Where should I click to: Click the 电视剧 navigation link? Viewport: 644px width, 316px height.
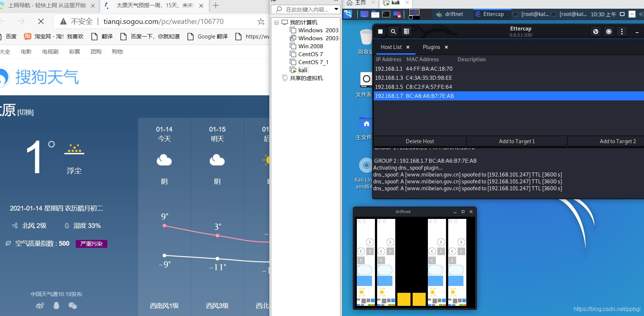50,52
